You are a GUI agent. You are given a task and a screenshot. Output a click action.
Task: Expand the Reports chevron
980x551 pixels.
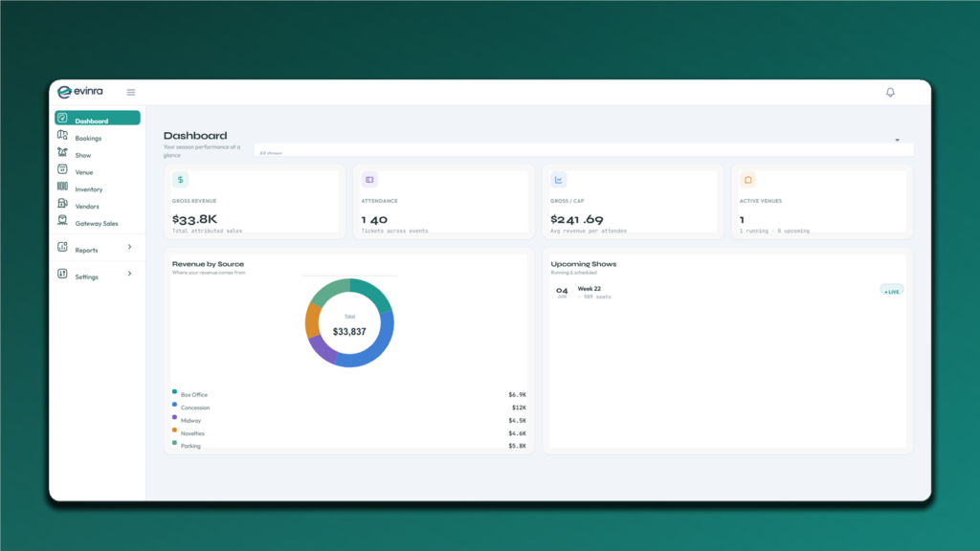130,247
